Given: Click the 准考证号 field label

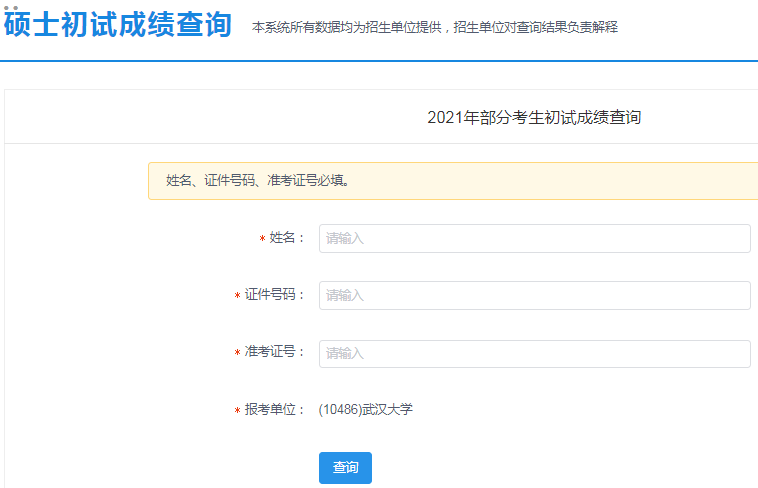Looking at the screenshot, I should [x=275, y=352].
